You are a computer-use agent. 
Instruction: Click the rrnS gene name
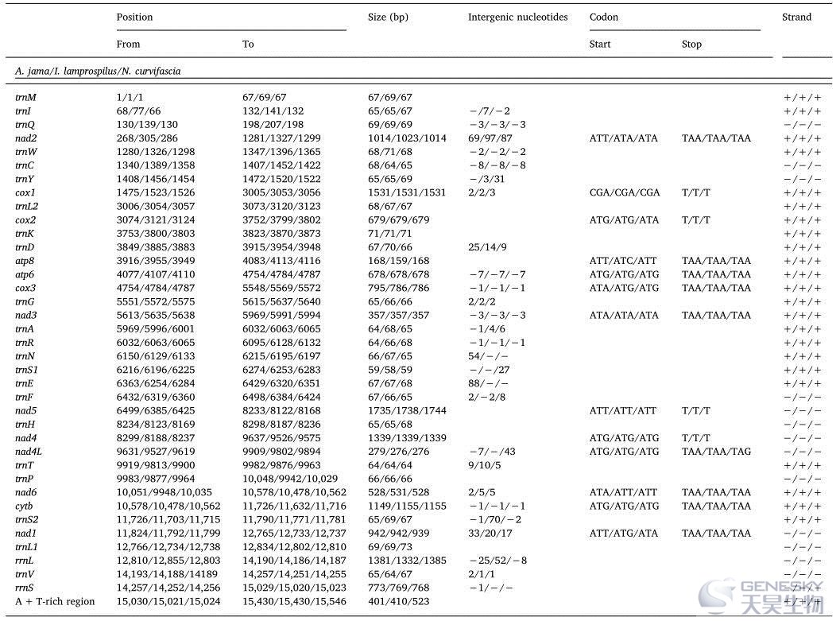click(x=24, y=588)
